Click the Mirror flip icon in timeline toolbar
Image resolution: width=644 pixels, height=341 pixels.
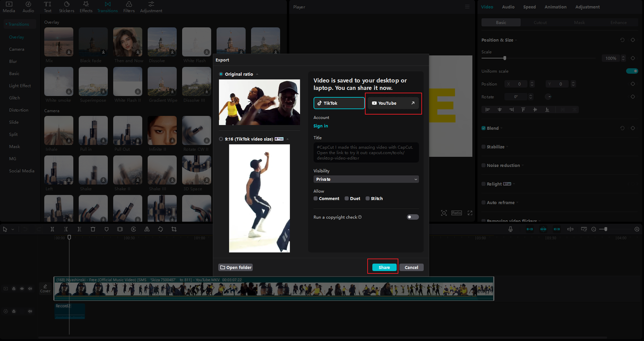coord(147,229)
